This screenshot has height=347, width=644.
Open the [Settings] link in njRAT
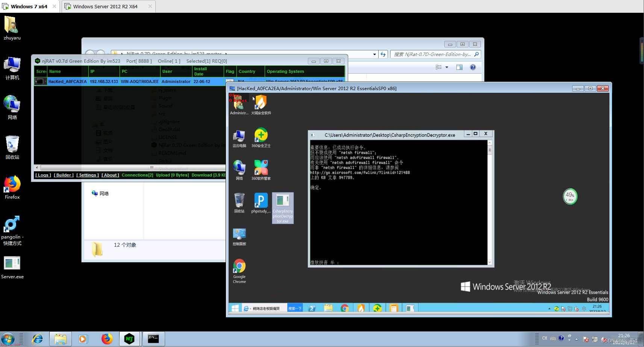click(x=88, y=175)
